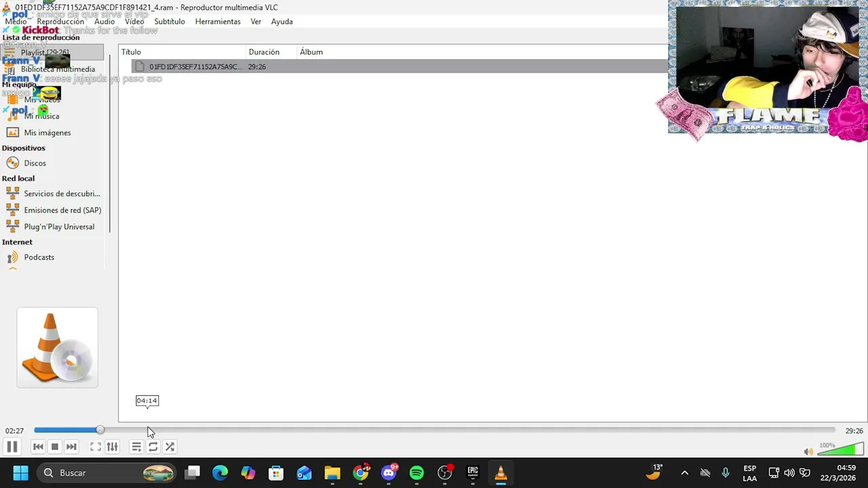The width and height of the screenshot is (868, 488).
Task: Toggle random shuffle playback
Action: point(170,447)
